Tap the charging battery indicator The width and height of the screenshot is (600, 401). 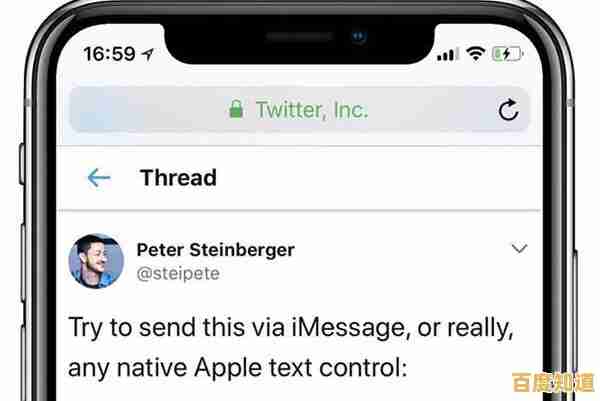coord(507,54)
